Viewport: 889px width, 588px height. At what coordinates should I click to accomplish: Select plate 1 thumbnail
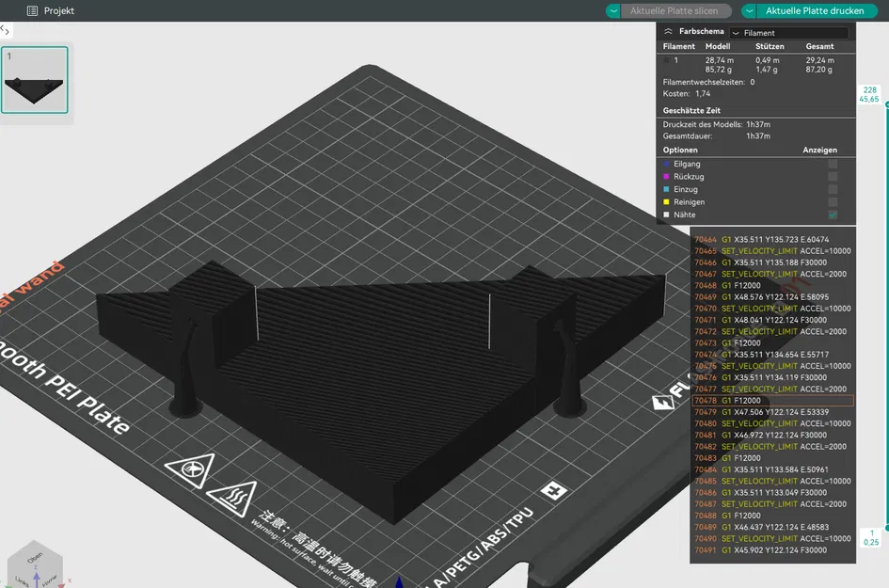(35, 80)
